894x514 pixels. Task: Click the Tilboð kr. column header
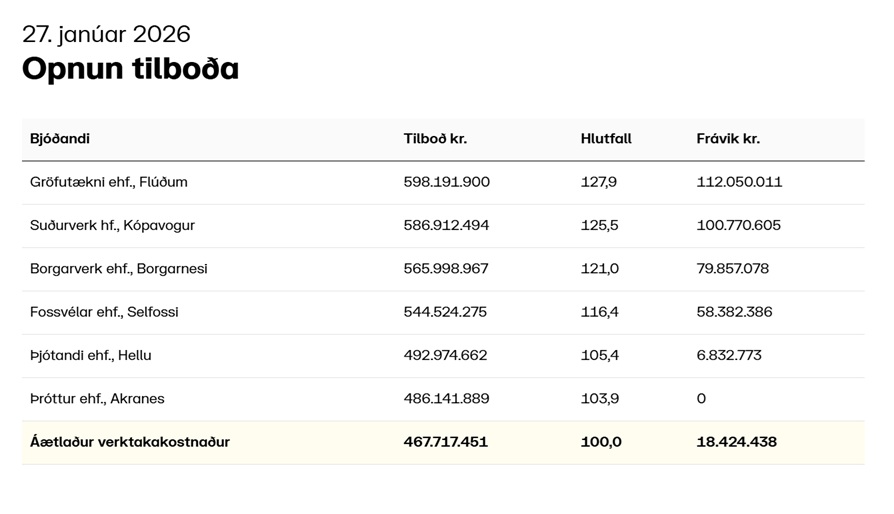pos(435,139)
